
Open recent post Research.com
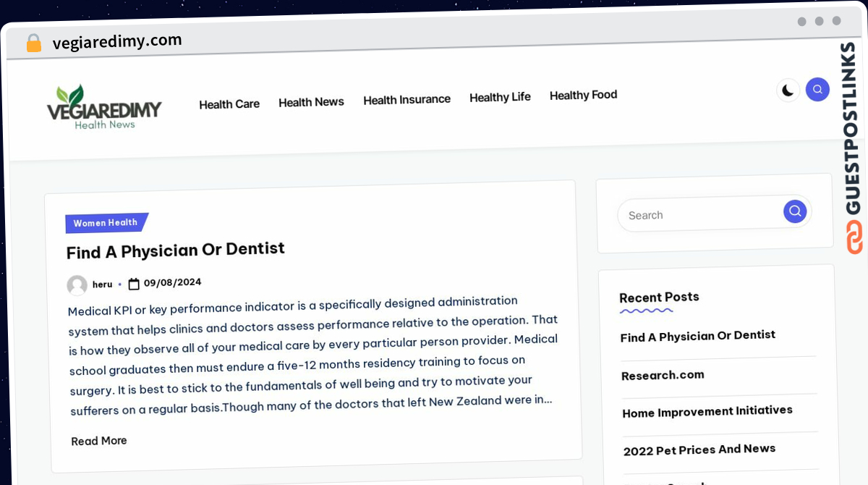(663, 375)
